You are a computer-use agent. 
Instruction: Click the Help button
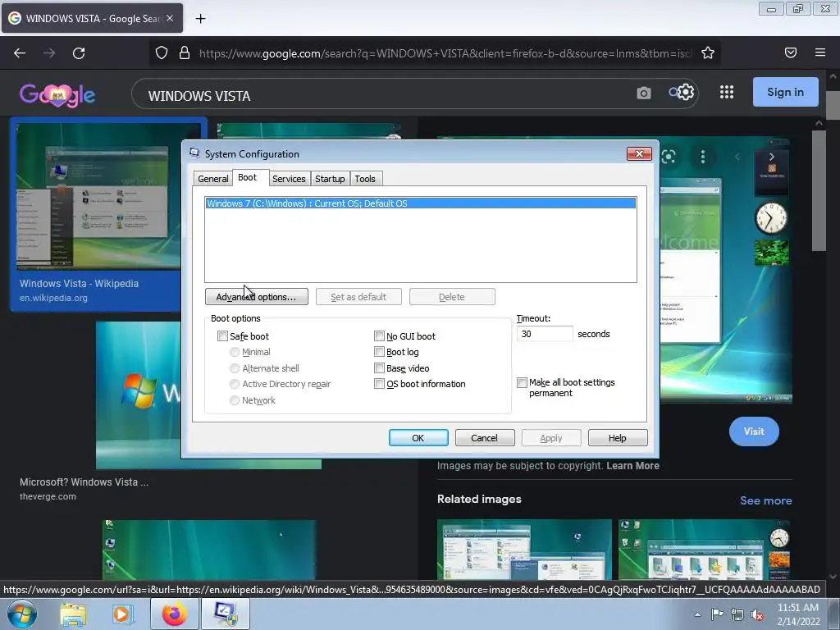[x=618, y=438]
